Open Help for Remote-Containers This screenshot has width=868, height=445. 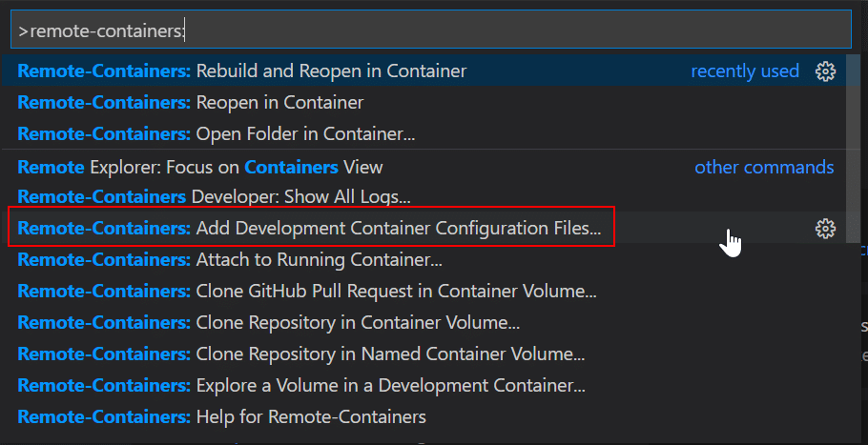(424, 416)
